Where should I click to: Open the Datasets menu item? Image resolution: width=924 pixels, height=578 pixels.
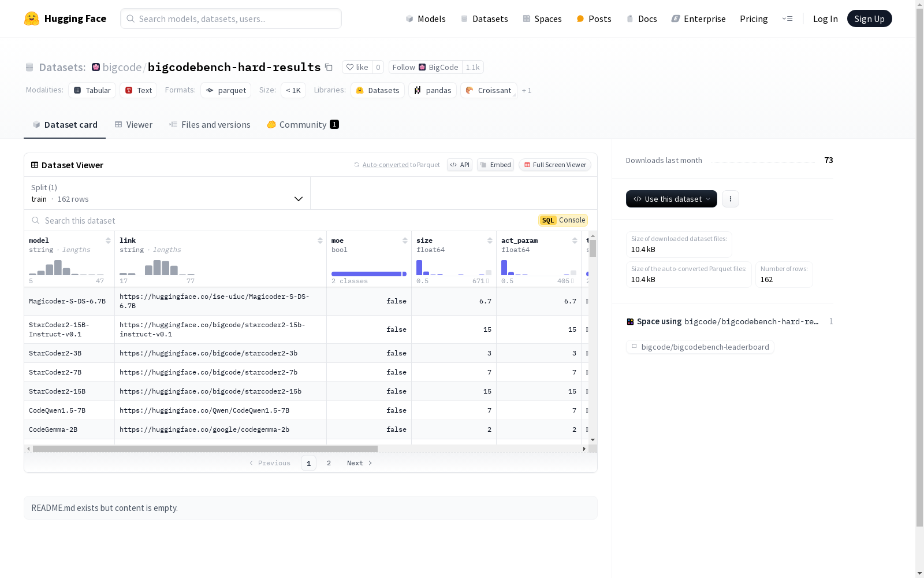(484, 18)
